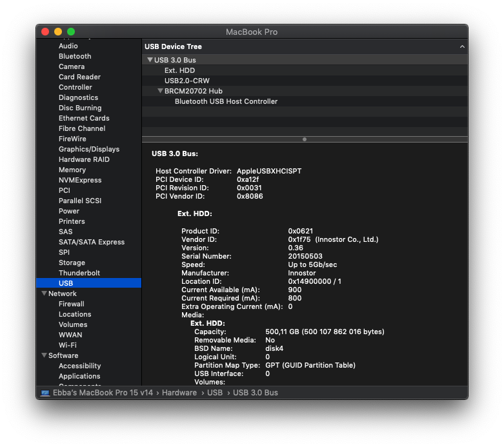Select Hardware RAID in the sidebar
This screenshot has width=504, height=447.
[84, 159]
